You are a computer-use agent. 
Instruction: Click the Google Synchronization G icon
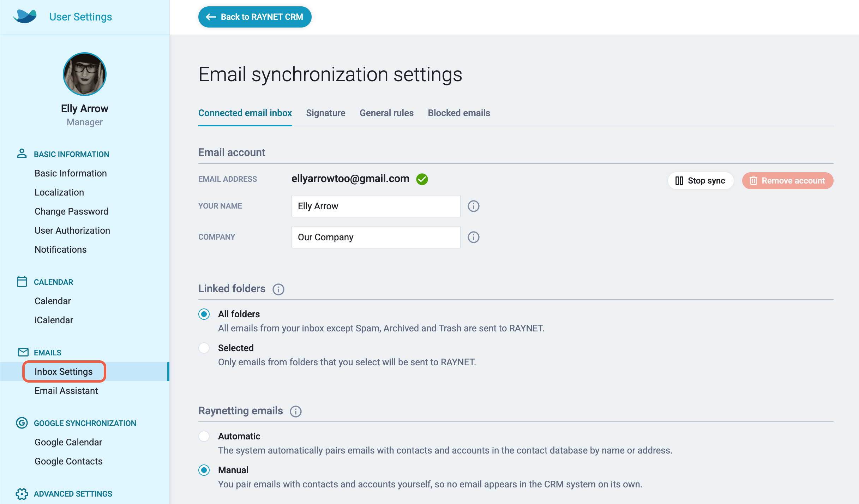[22, 423]
